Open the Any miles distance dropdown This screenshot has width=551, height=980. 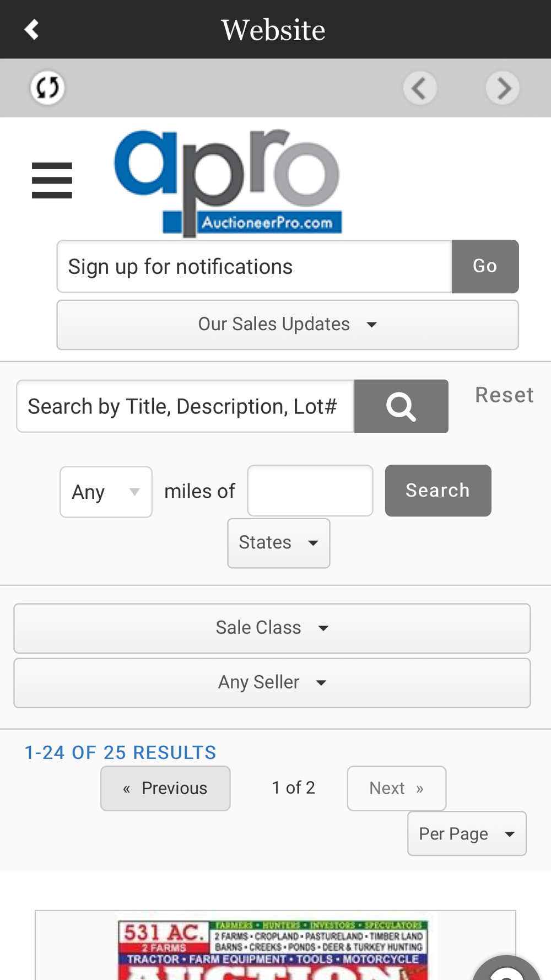pyautogui.click(x=106, y=492)
